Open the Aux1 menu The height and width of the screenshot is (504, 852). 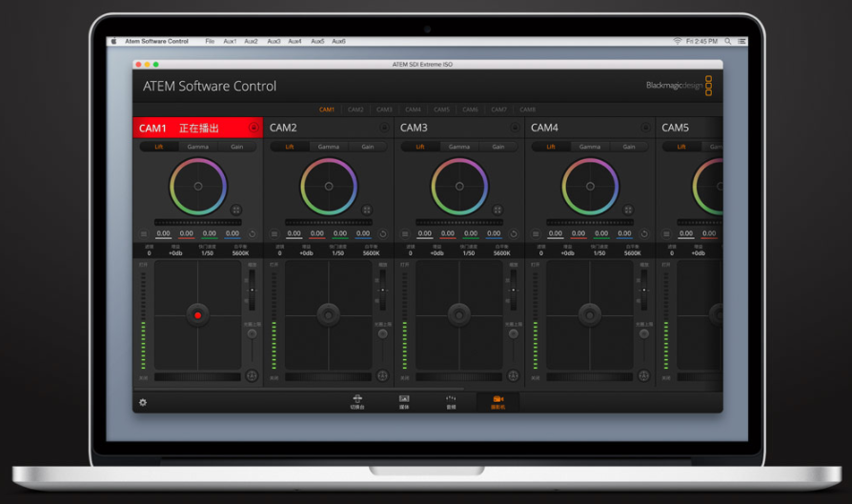[230, 41]
